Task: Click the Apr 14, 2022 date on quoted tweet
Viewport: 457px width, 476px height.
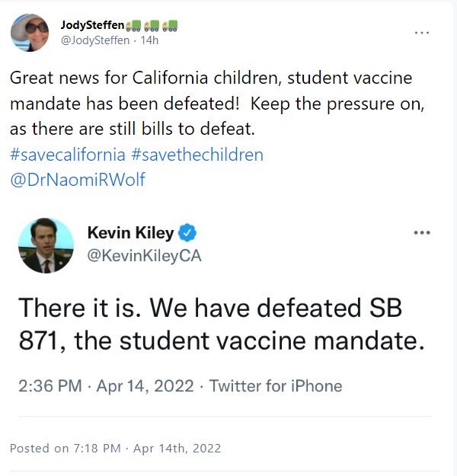Action: [145, 385]
